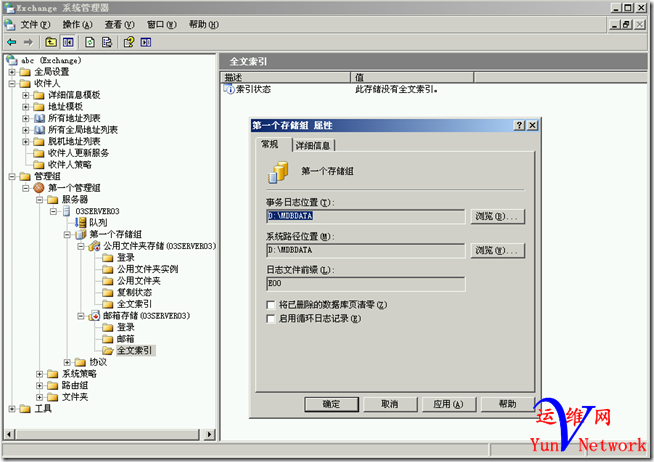Screen dimensions: 654x462
Task: Click the 所有地址列表 address book icon
Action: pos(39,118)
